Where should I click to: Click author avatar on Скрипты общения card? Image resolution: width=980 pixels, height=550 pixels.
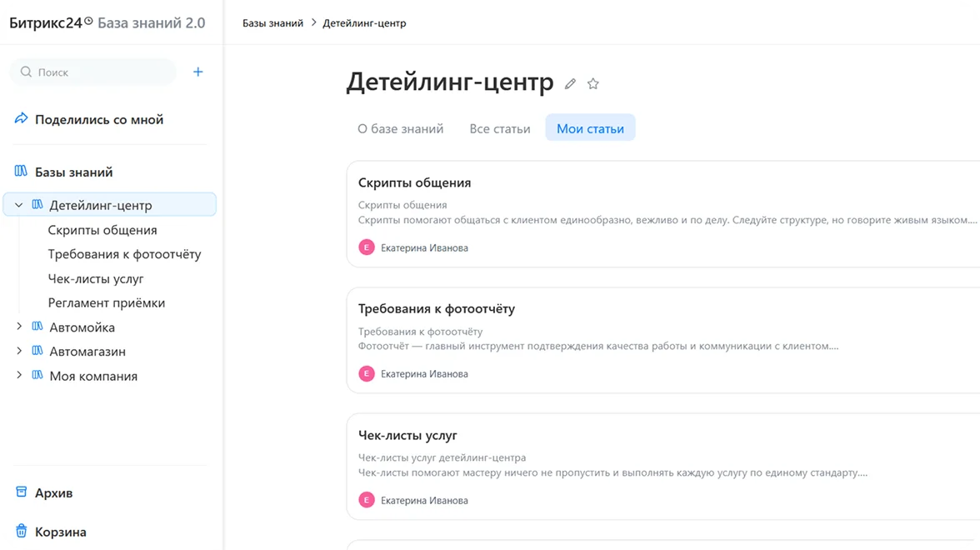[367, 247]
